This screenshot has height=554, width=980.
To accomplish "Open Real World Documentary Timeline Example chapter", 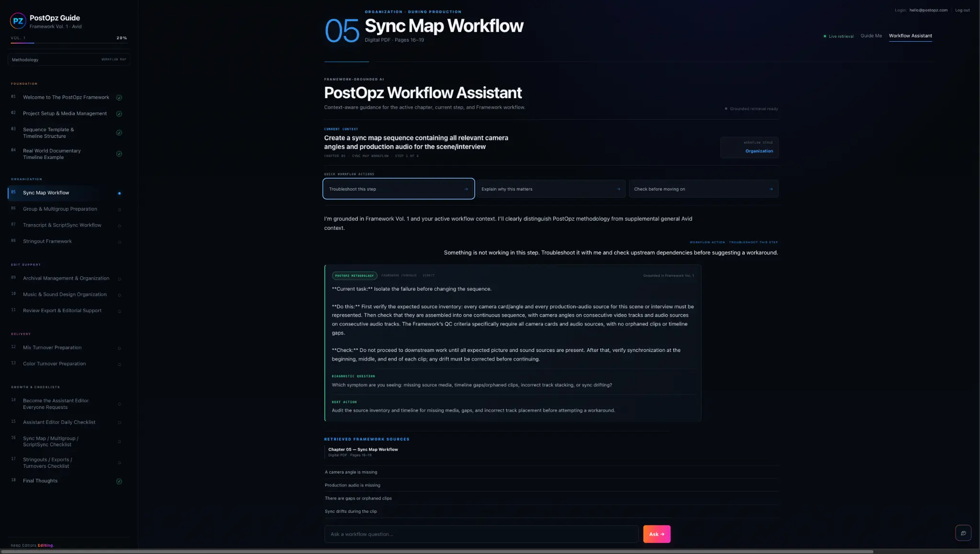I will click(52, 154).
